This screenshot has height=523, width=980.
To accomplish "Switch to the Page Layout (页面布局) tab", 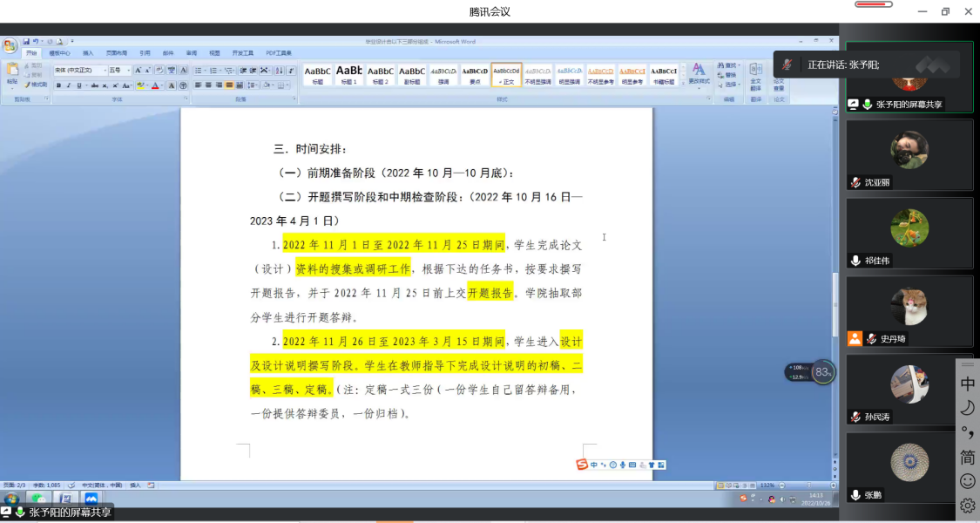I will tap(116, 53).
